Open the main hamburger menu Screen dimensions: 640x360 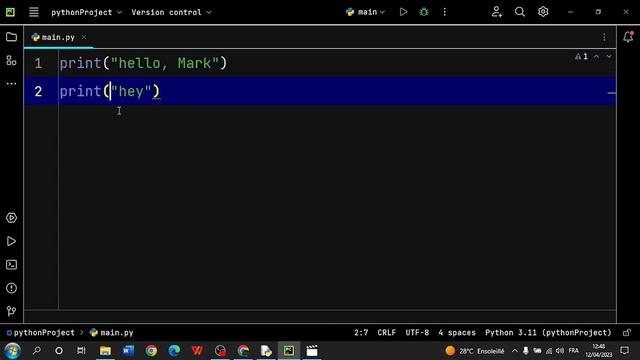(x=34, y=12)
